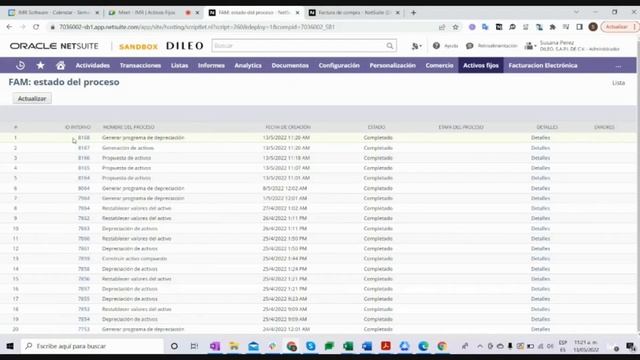Open Detalles for row 13

(540, 258)
